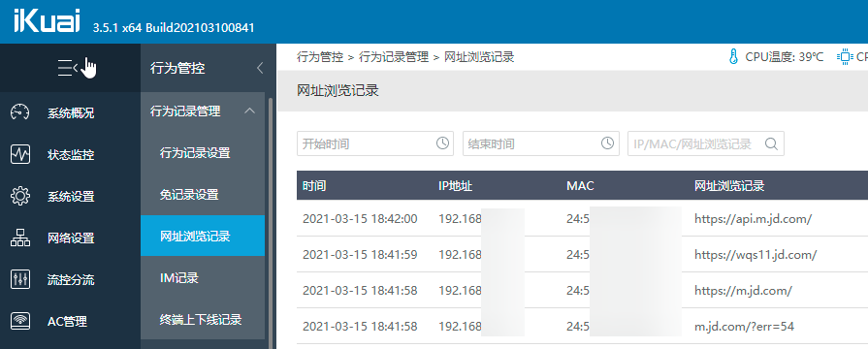This screenshot has height=349, width=868.
Task: Focus the 开始时间 input field
Action: point(375,143)
